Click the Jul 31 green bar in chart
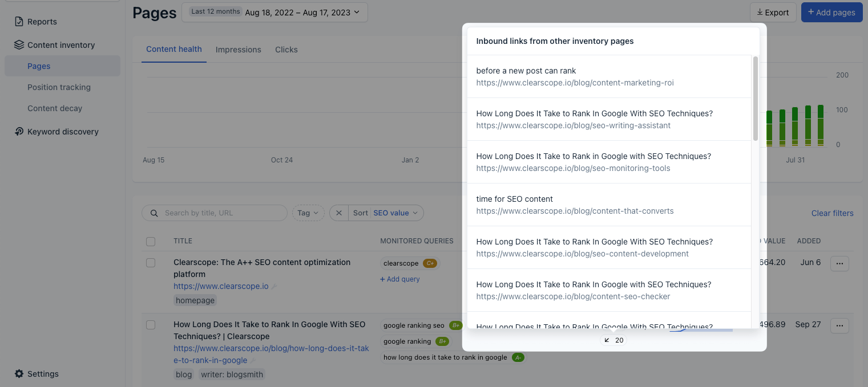This screenshot has width=868, height=387. pyautogui.click(x=796, y=127)
